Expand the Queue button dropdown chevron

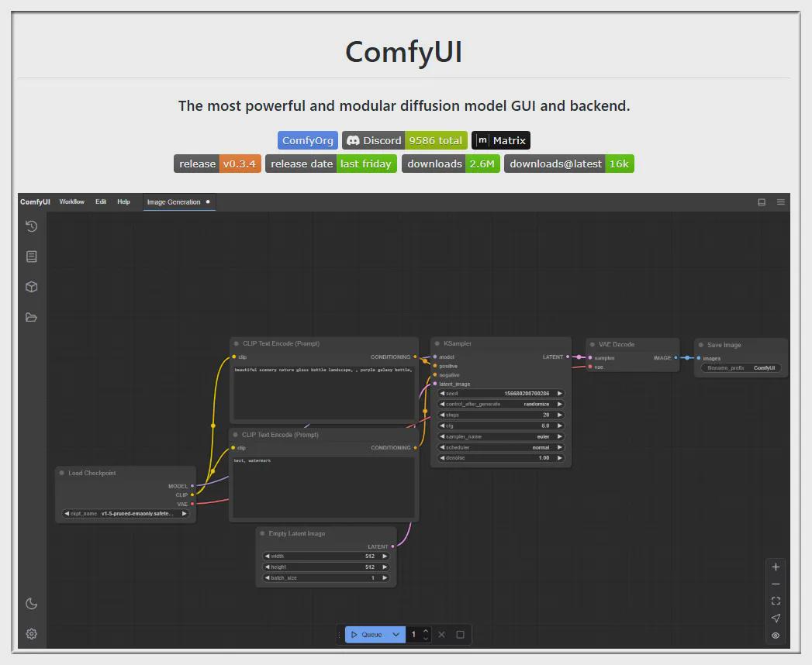coord(396,634)
